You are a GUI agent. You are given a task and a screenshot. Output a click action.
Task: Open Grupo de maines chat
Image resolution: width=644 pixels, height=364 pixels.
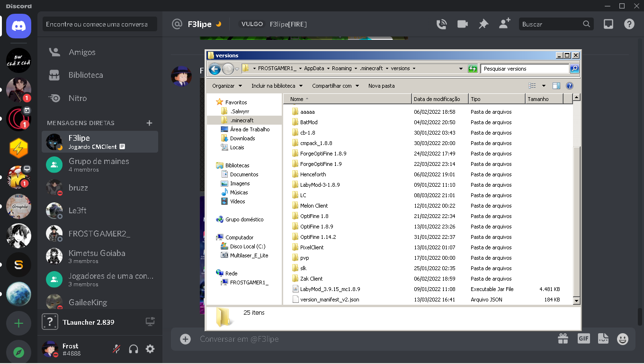click(100, 165)
